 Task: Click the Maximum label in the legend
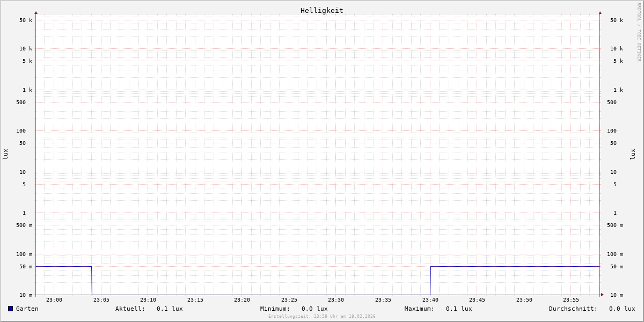point(420,309)
